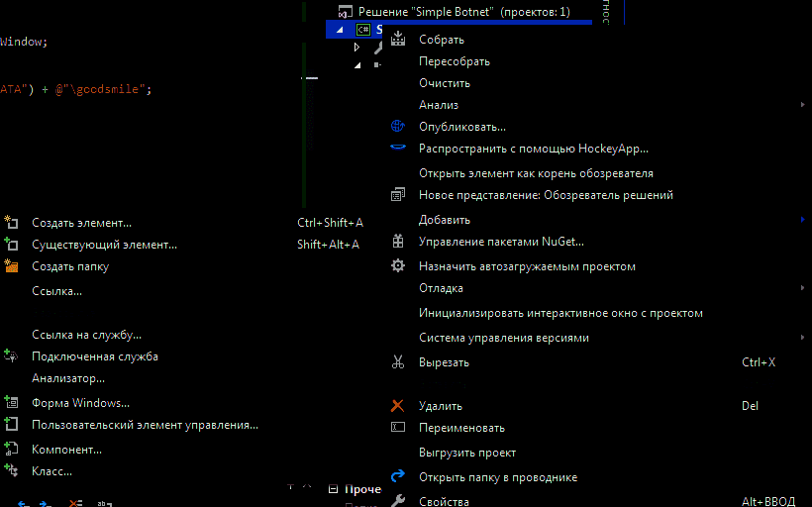Screen dimensions: 812x507
Task: Click the solution icon beside Решение Simple Botnet
Action: coord(345,12)
